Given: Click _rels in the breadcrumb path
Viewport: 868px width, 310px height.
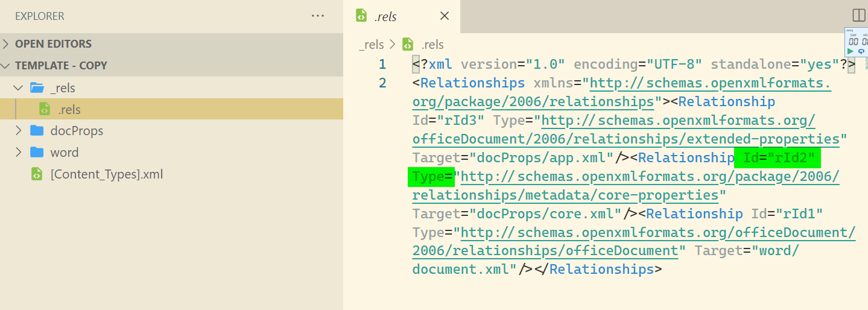Looking at the screenshot, I should pyautogui.click(x=371, y=45).
